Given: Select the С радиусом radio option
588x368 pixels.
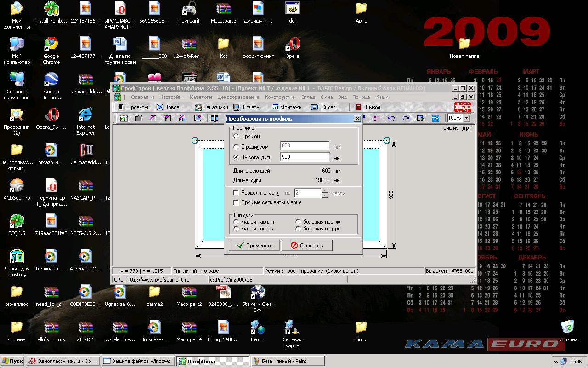Looking at the screenshot, I should pos(236,147).
